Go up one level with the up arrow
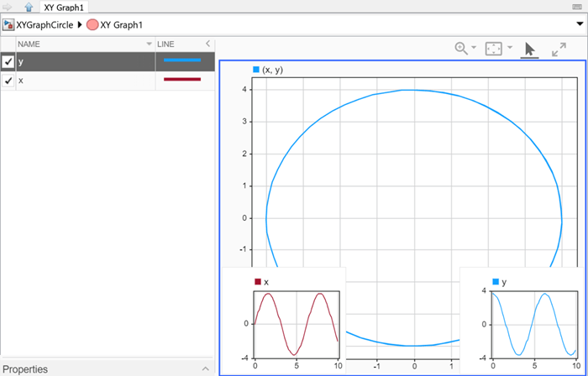The width and height of the screenshot is (588, 376). pyautogui.click(x=29, y=7)
